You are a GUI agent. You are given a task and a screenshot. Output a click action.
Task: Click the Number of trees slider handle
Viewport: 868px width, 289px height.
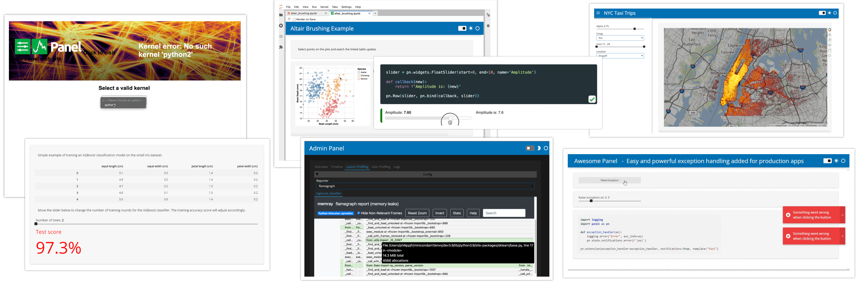36,224
